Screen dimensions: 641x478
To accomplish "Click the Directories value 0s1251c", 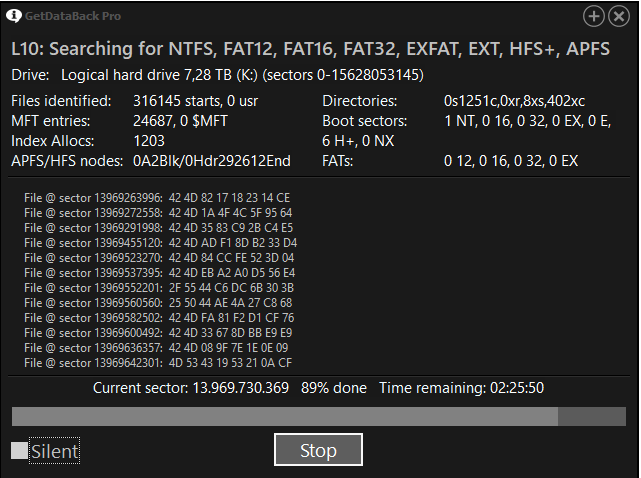I will (514, 101).
